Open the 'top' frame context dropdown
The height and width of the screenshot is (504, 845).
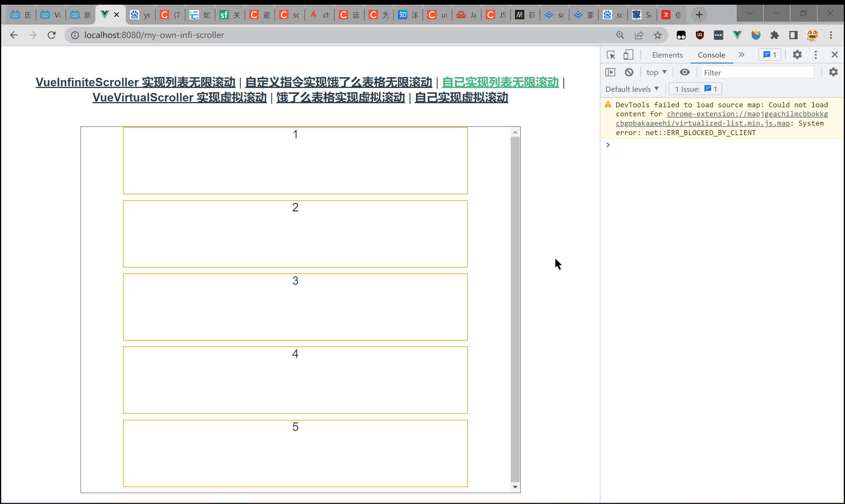coord(656,72)
